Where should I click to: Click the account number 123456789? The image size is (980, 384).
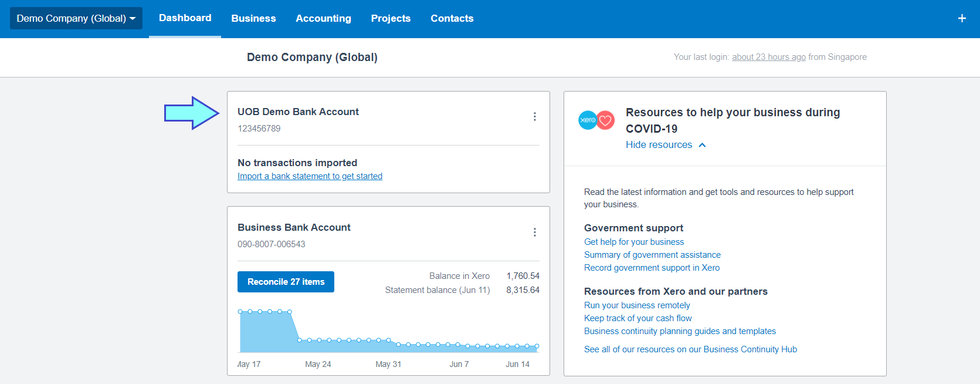(x=259, y=129)
